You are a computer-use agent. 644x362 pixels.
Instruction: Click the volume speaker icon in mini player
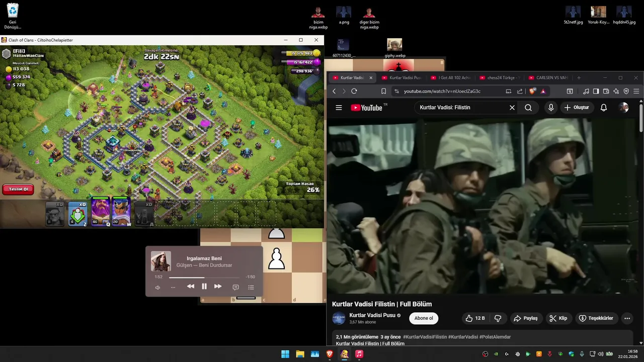pos(157,288)
